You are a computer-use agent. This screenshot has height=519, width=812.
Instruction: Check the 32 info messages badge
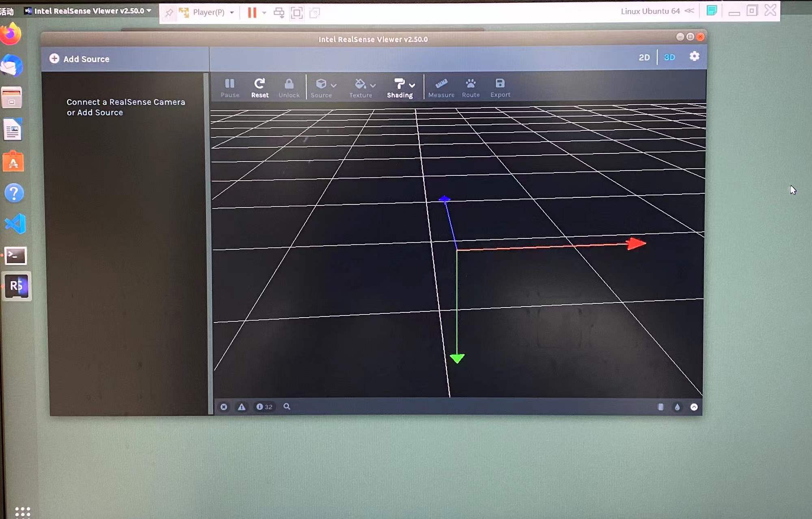(263, 407)
